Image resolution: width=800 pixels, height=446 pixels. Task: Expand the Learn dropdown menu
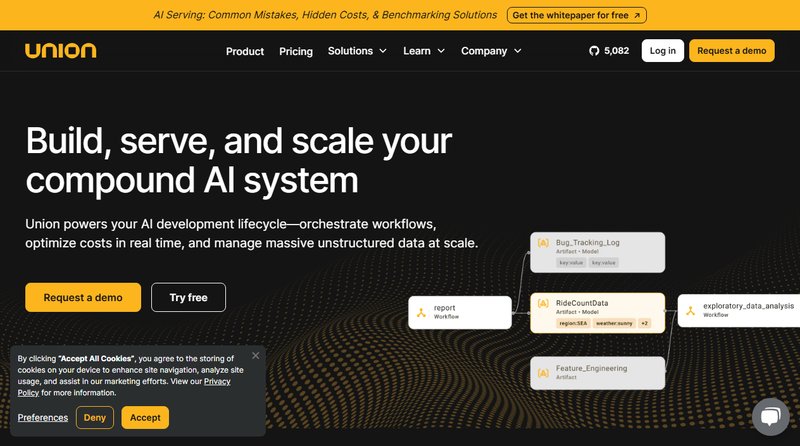click(x=425, y=51)
